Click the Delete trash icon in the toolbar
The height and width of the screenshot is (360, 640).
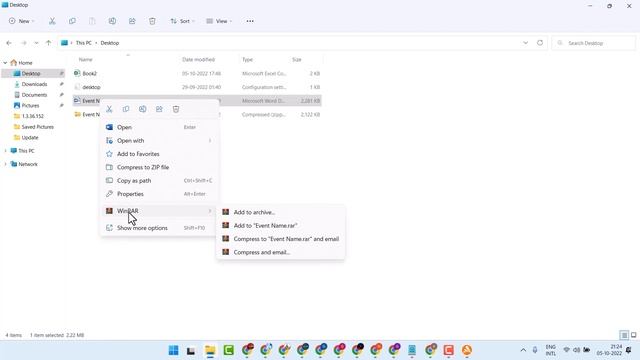152,21
